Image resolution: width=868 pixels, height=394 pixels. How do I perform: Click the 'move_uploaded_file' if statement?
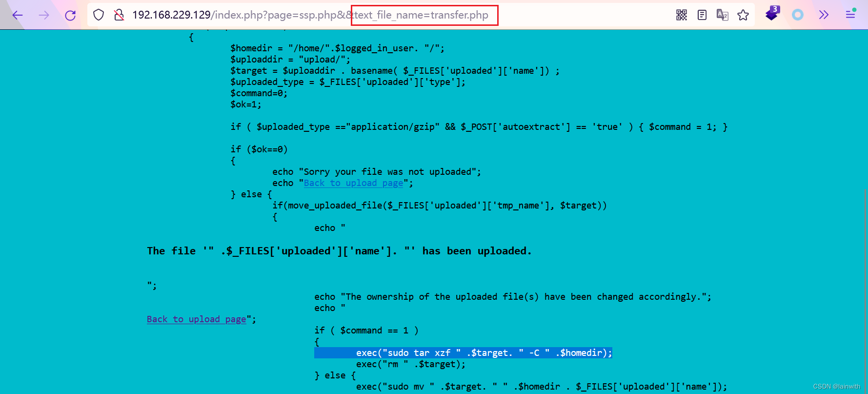click(440, 206)
